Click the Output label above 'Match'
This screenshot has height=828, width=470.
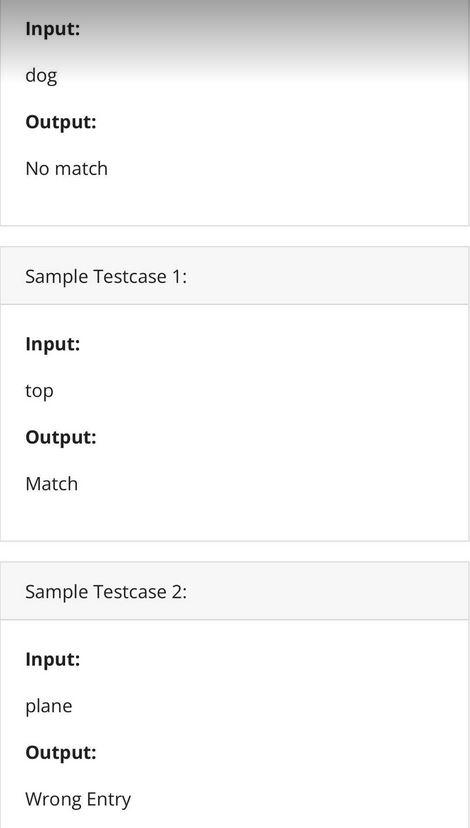pos(61,437)
